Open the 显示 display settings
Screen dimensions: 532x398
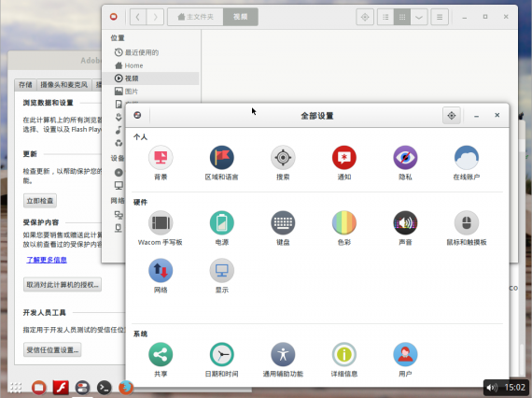click(x=221, y=271)
